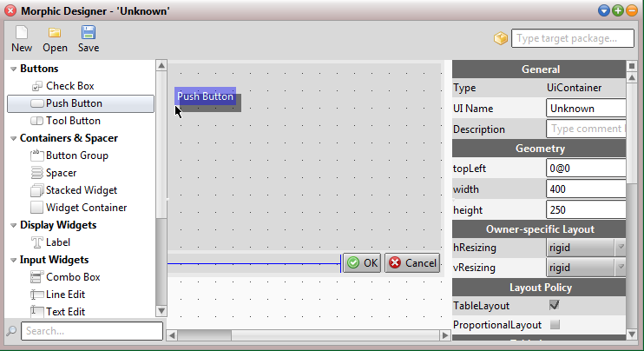Screen dimensions: 644x351
Task: Collapse the Buttons category
Action: tap(13, 69)
